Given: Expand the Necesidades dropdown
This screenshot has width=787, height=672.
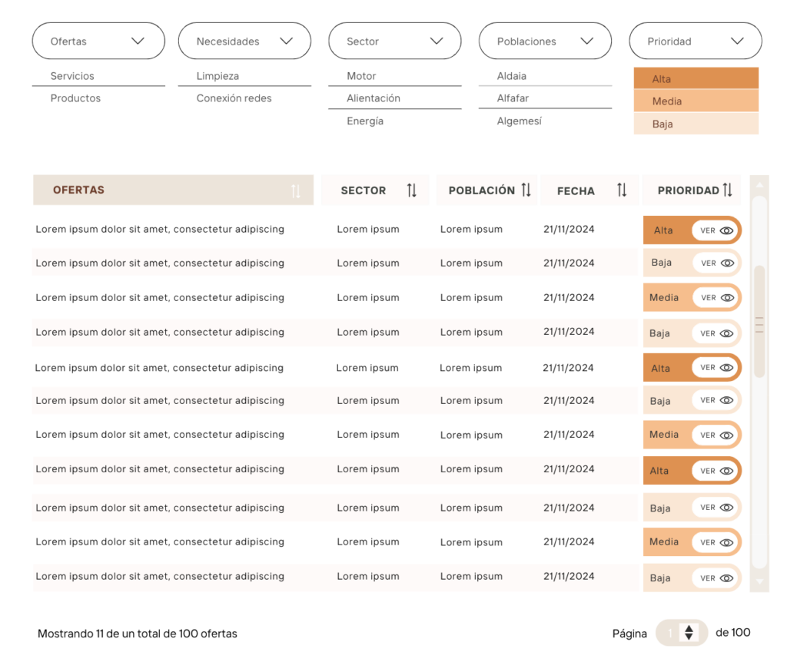Looking at the screenshot, I should (244, 41).
